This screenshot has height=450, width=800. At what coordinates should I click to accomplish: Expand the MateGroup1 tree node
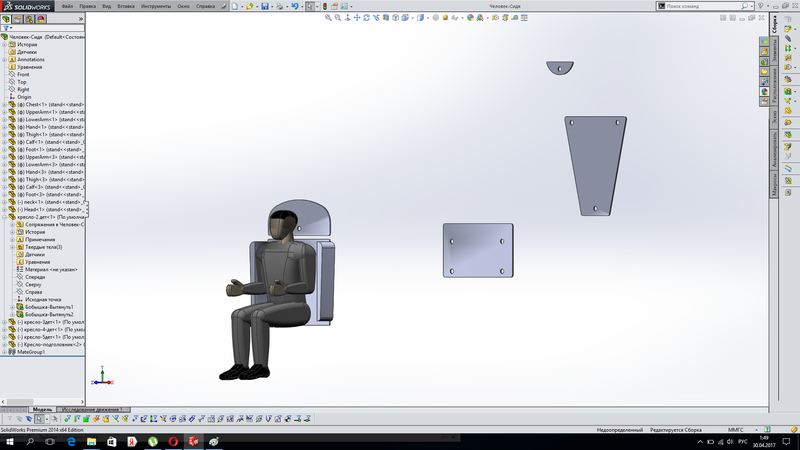click(5, 352)
